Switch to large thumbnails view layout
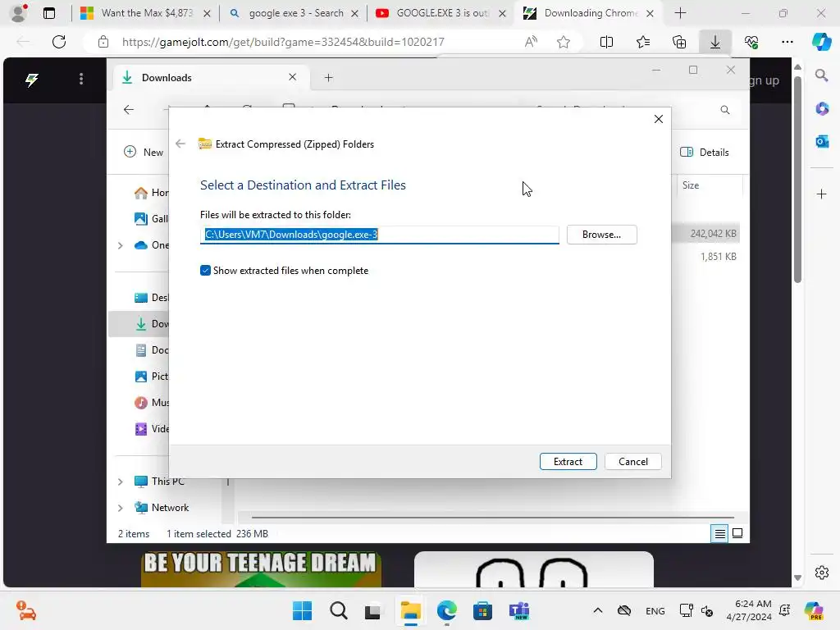The width and height of the screenshot is (840, 630). click(x=737, y=533)
